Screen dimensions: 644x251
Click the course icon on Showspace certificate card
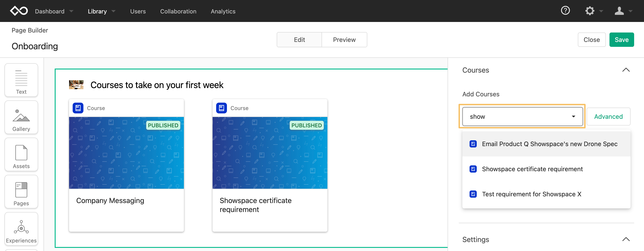(222, 108)
